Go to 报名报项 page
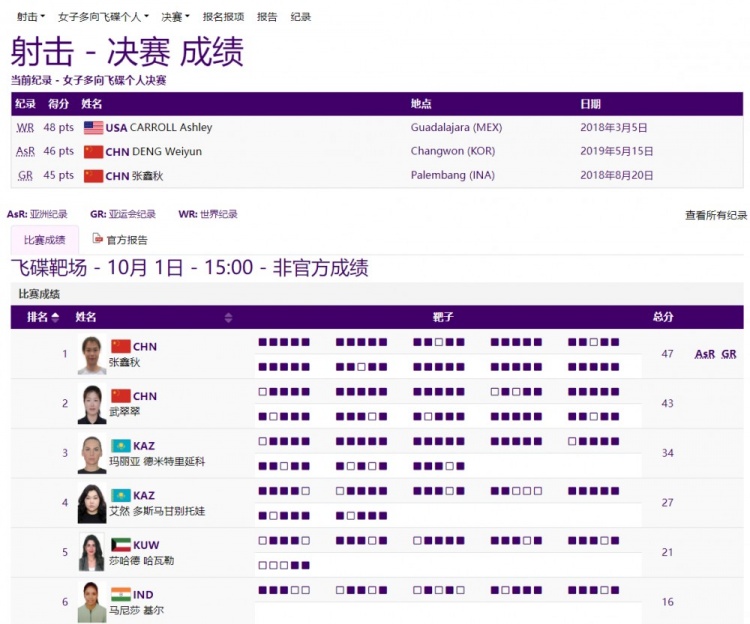Viewport: 750px width, 624px height. [x=223, y=17]
